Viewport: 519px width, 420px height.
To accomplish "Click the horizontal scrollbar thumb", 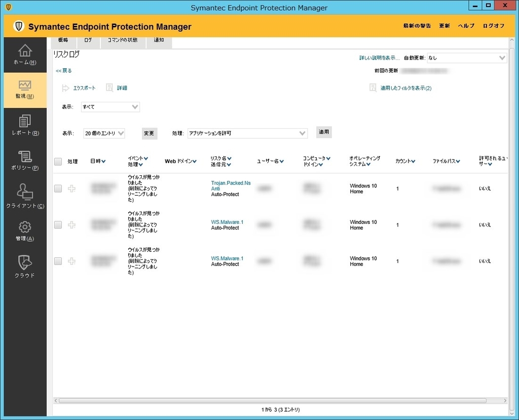I will coord(273,401).
